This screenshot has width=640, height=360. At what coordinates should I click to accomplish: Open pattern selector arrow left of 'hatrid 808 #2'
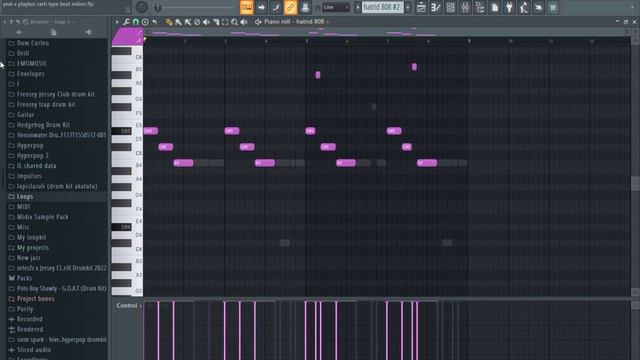pos(358,7)
